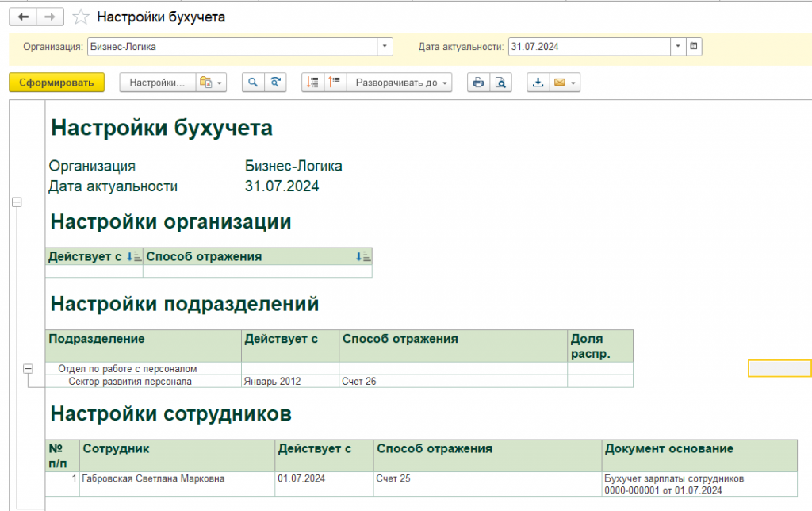The width and height of the screenshot is (812, 511).
Task: Click the Документ основание column header
Action: pyautogui.click(x=699, y=455)
